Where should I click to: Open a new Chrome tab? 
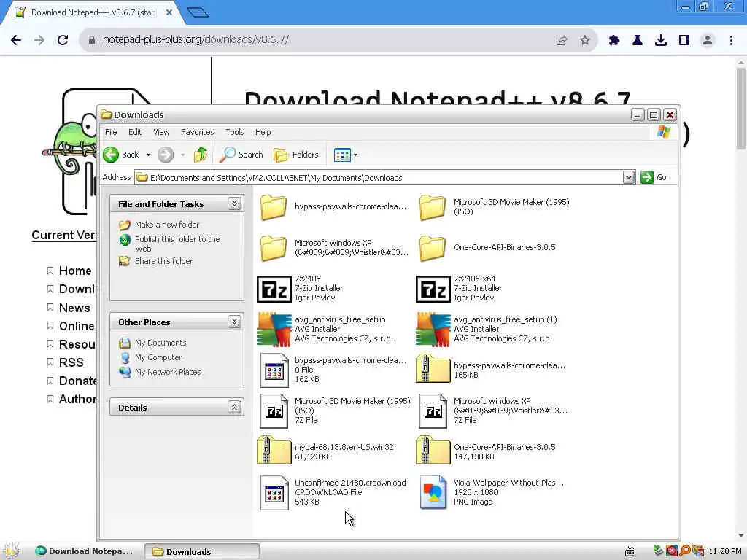tap(198, 12)
